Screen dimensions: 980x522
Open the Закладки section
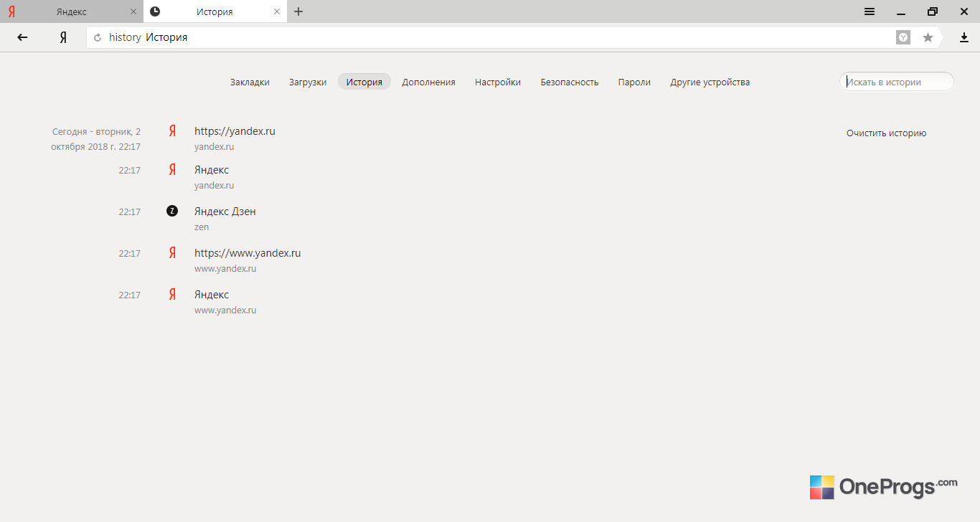click(x=250, y=82)
